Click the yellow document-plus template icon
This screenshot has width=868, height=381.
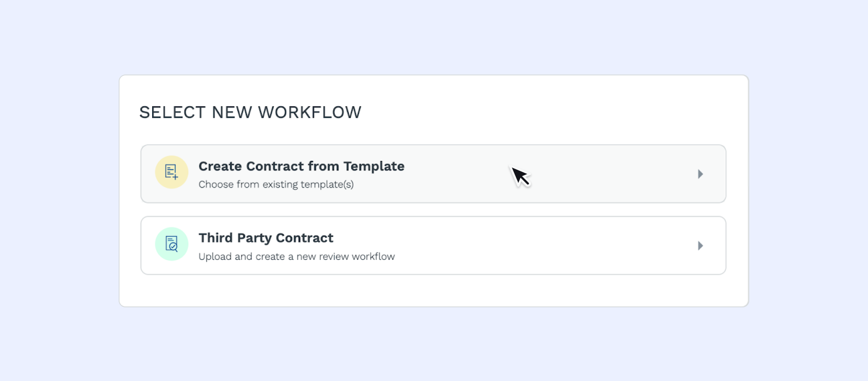171,172
